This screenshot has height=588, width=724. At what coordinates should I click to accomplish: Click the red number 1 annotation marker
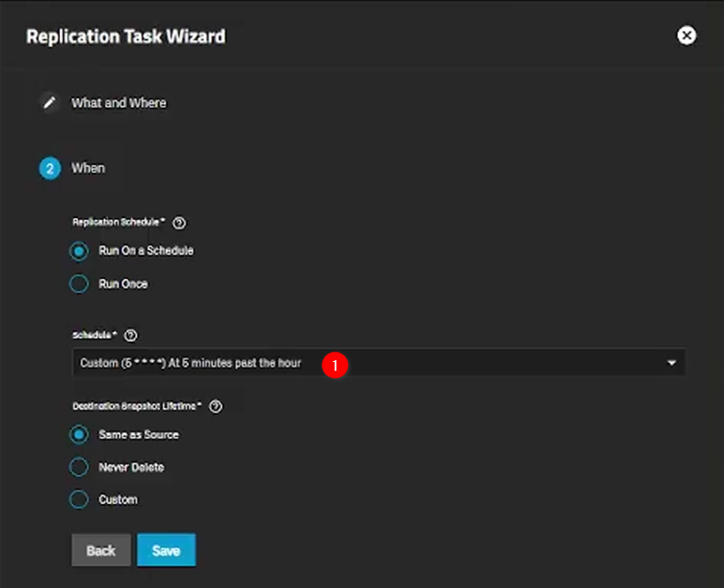pos(335,364)
